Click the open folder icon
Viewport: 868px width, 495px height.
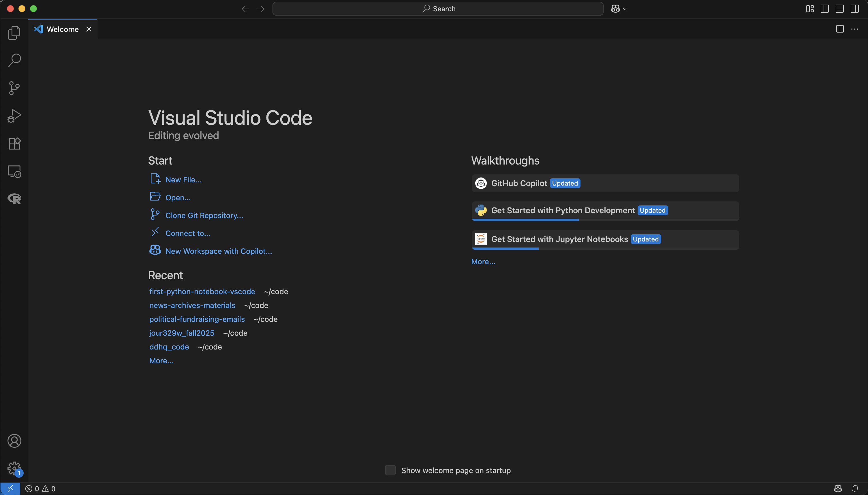tap(155, 197)
